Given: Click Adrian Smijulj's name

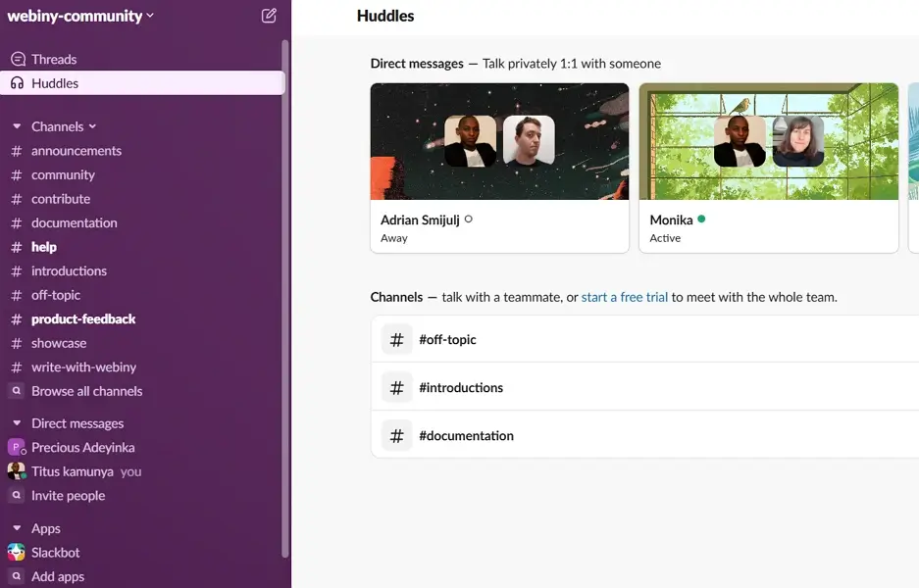Looking at the screenshot, I should (x=420, y=220).
